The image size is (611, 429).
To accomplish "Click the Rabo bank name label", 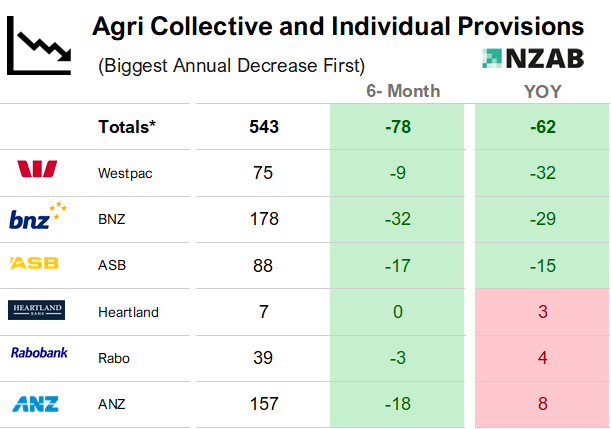I will pos(115,358).
